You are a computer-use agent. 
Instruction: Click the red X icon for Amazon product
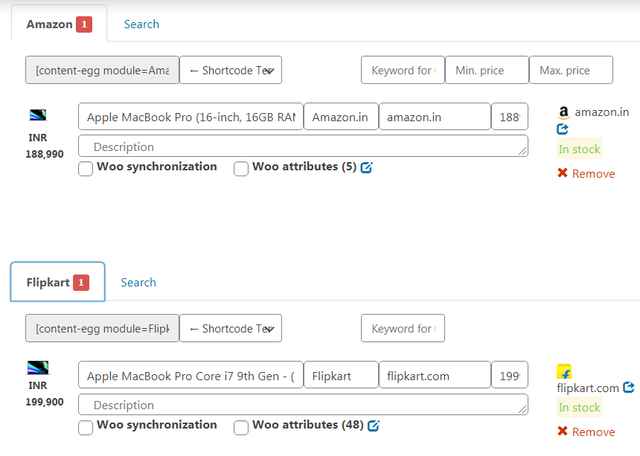(x=562, y=173)
